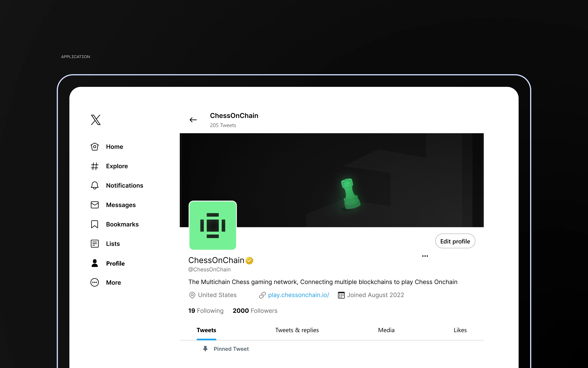Viewport: 588px width, 368px height.
Task: View the 19 Following list
Action: (x=206, y=311)
